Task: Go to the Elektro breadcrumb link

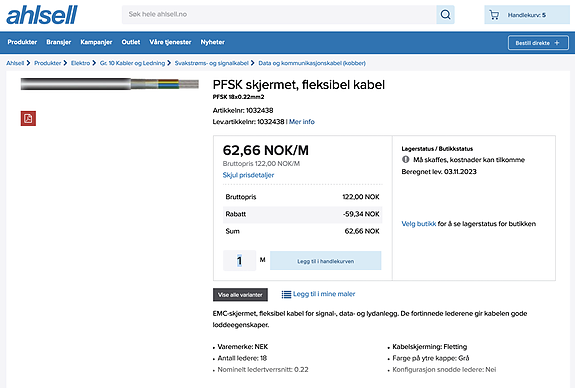Action: tap(80, 63)
